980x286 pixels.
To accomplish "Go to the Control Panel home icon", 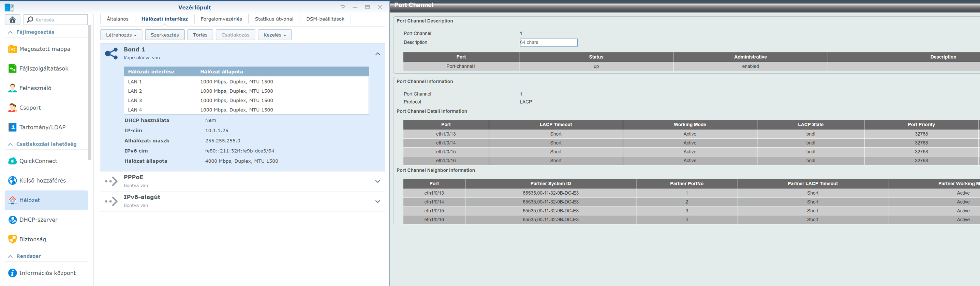I will point(13,19).
